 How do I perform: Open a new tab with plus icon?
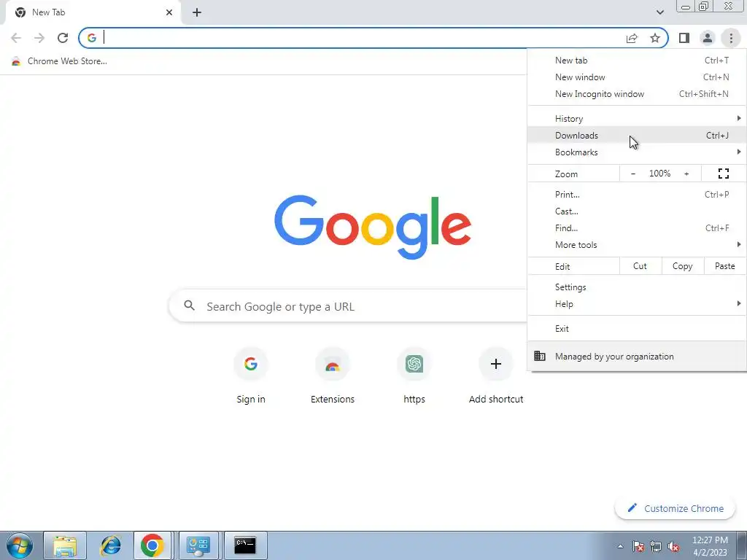click(197, 12)
